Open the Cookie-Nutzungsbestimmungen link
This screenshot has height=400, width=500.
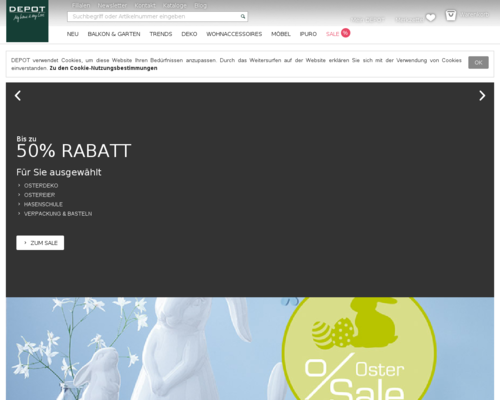coord(103,68)
